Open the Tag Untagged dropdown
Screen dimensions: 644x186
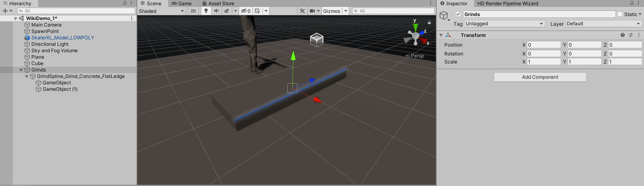coord(505,24)
